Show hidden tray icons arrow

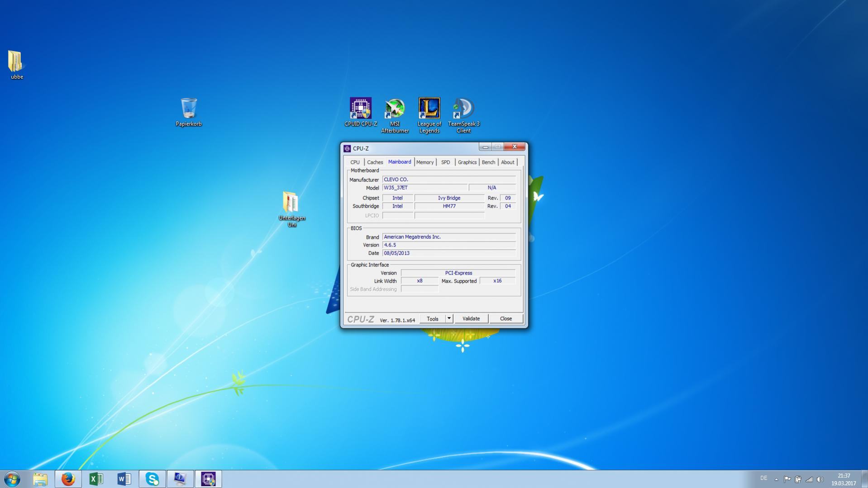click(776, 479)
